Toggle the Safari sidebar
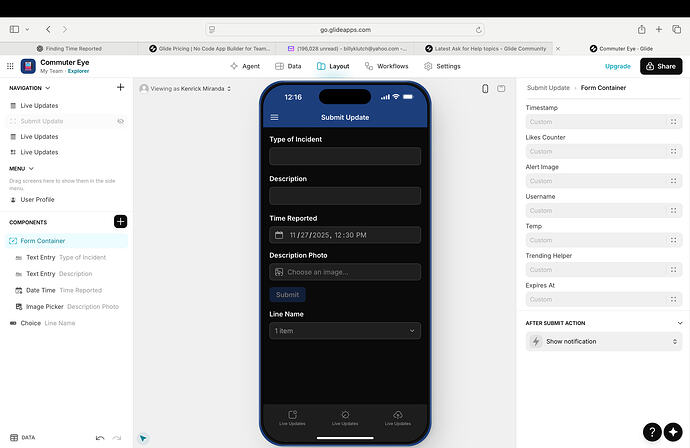 click(x=15, y=29)
